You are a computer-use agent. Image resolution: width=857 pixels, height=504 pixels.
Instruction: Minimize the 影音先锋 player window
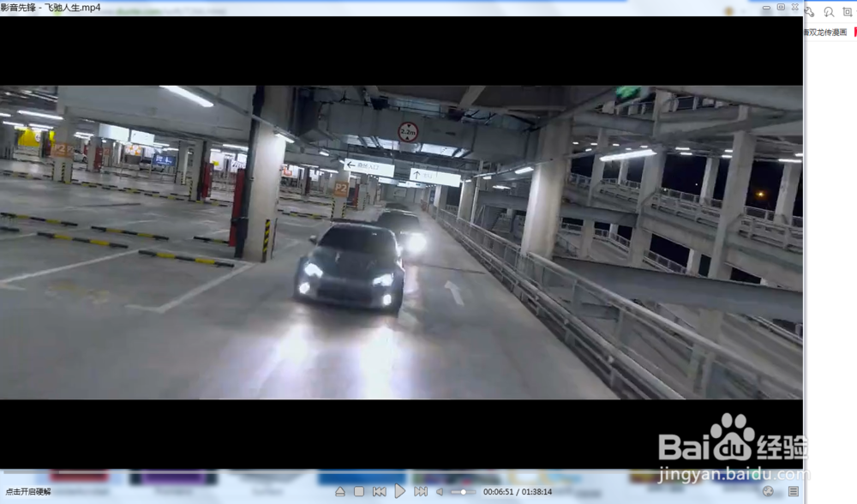coord(766,7)
